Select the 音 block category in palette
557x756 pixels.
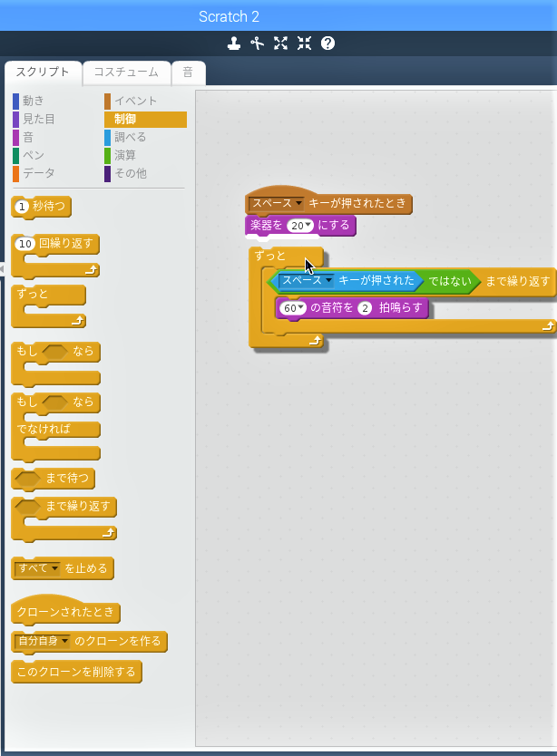pos(28,138)
